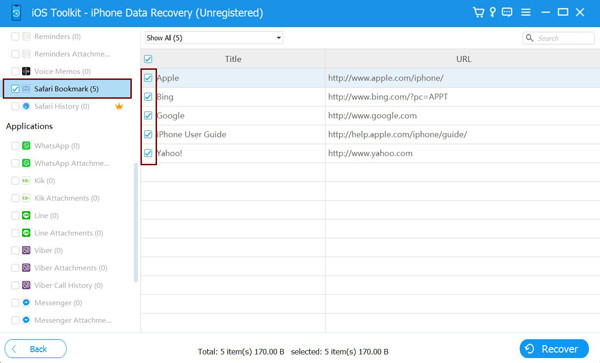600x363 pixels.
Task: Select Kik (0) in the sidebar
Action: pyautogui.click(x=44, y=181)
